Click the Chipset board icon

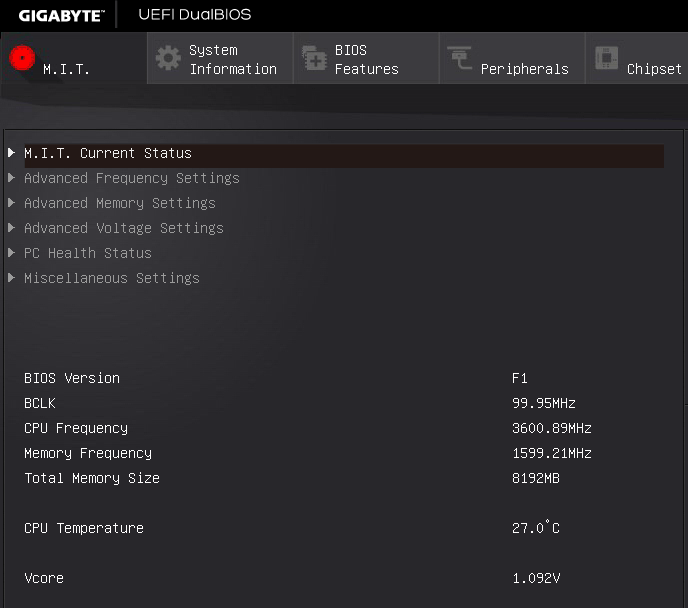coord(606,58)
